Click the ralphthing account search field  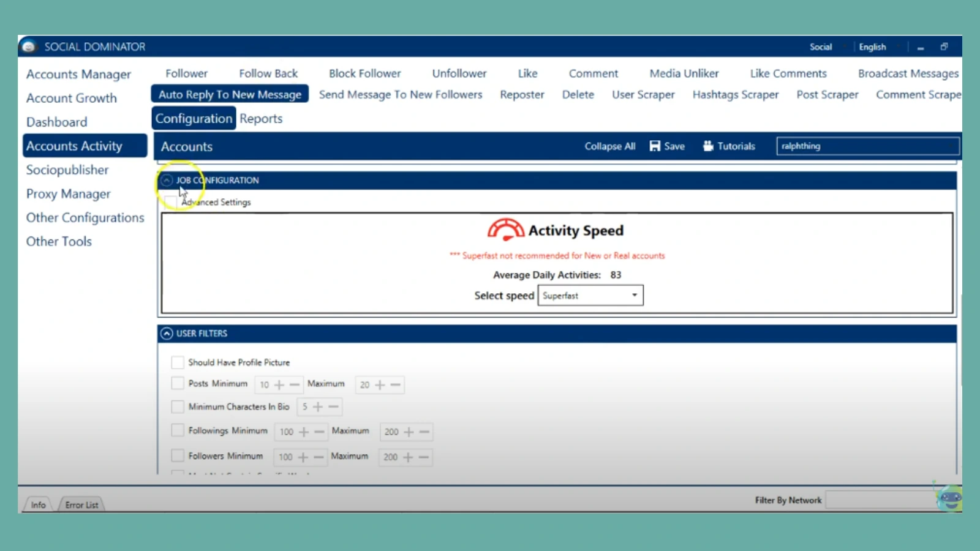(867, 146)
